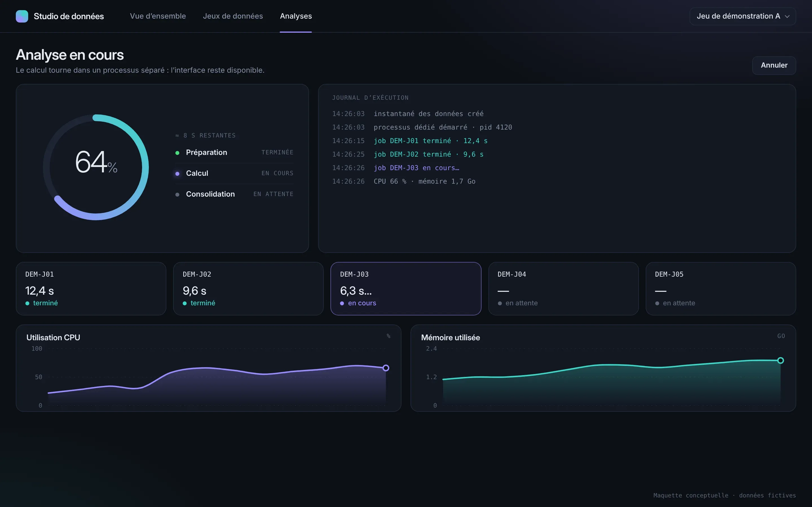Select the DEM-J01 job card
The height and width of the screenshot is (507, 812).
pyautogui.click(x=91, y=289)
